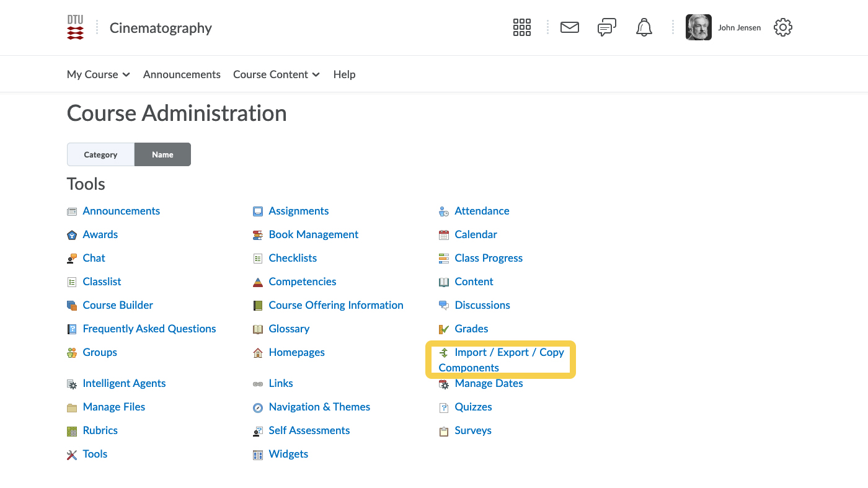
Task: Open the Import / Export / Copy Components link
Action: 508,352
